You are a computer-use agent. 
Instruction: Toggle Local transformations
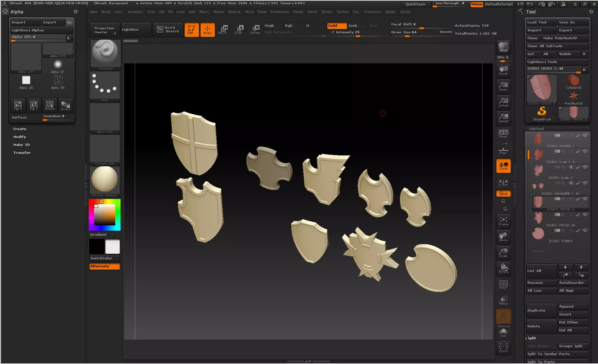click(503, 166)
